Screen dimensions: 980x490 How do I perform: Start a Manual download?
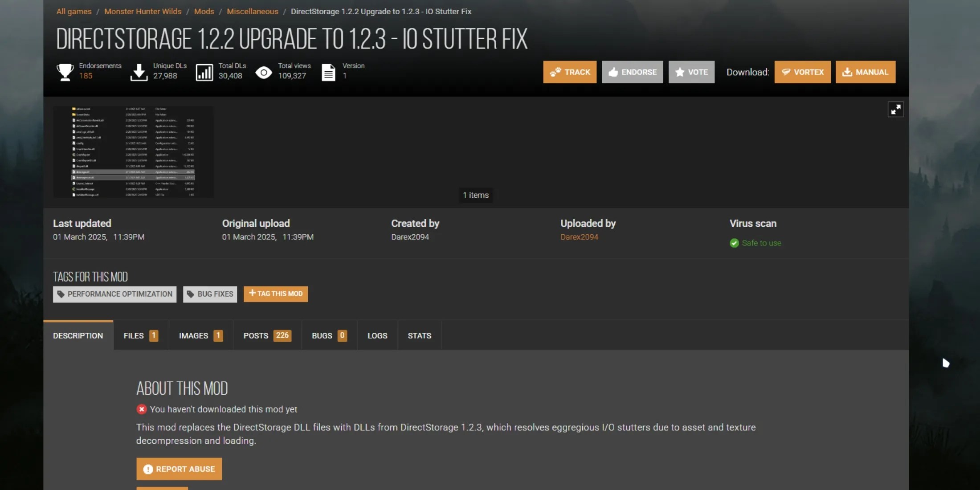coord(865,72)
